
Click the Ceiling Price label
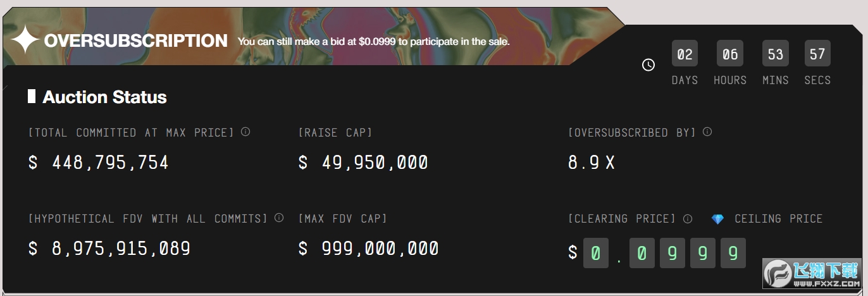tap(778, 219)
